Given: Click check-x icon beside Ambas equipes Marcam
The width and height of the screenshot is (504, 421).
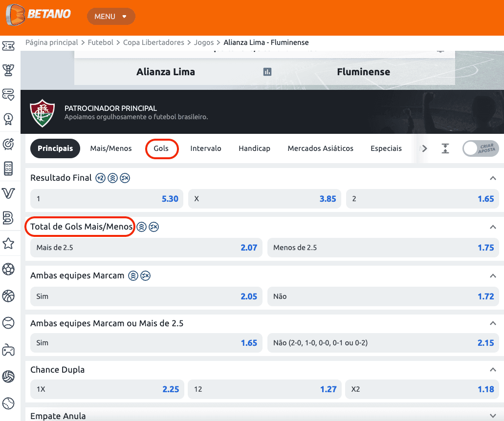Looking at the screenshot, I should (146, 275).
